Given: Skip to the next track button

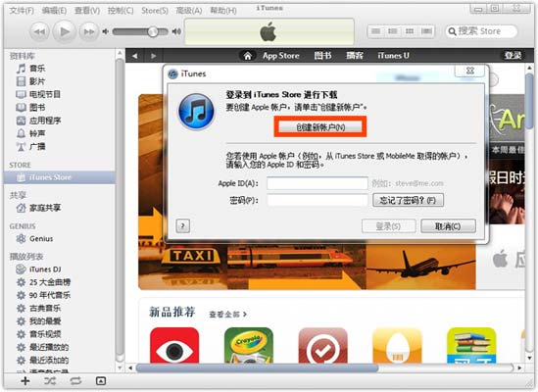Looking at the screenshot, I should pos(89,32).
